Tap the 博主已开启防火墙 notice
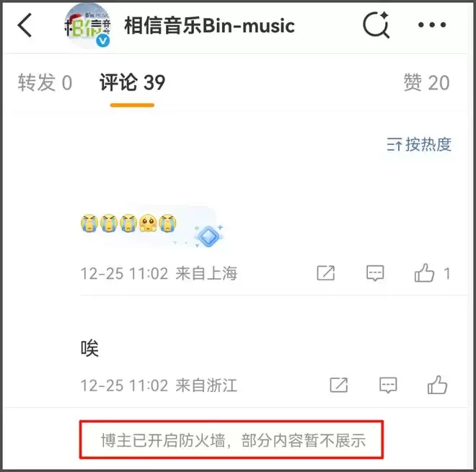 click(x=232, y=440)
